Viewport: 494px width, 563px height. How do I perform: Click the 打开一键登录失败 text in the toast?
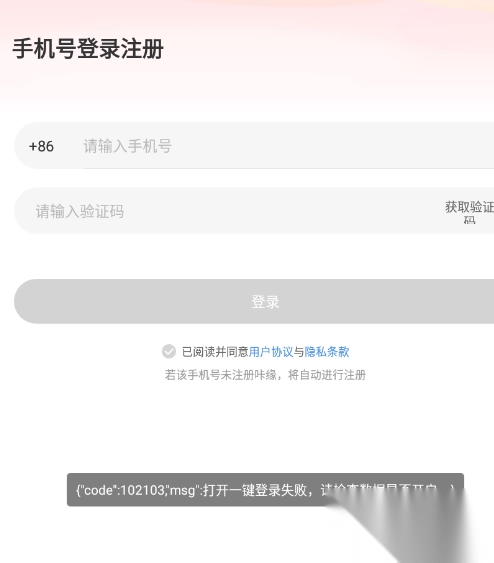(x=255, y=490)
